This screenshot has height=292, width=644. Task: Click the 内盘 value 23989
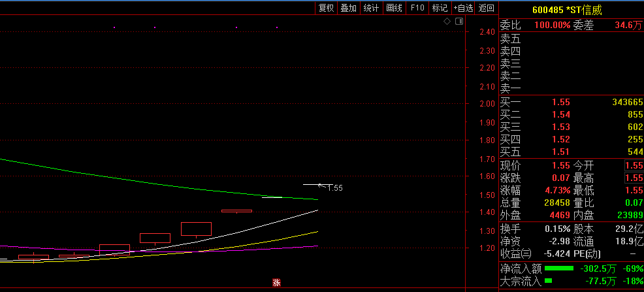(x=630, y=215)
